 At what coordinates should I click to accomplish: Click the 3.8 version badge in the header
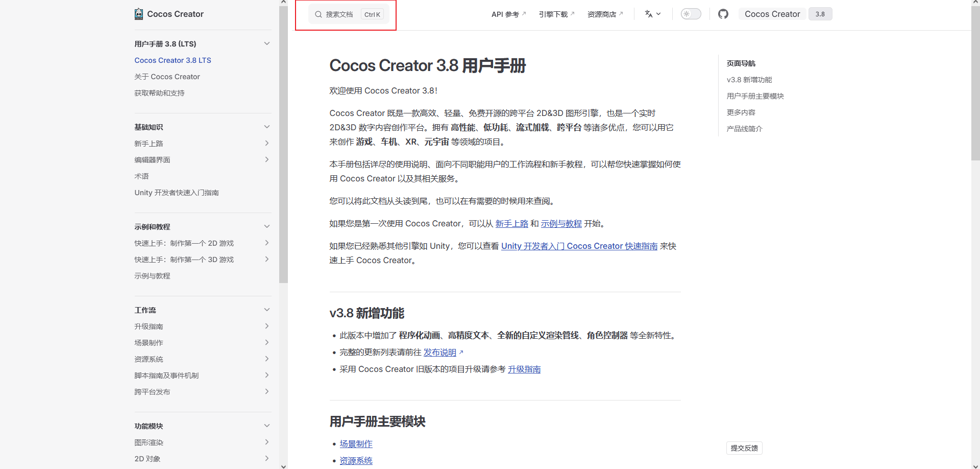coord(820,14)
